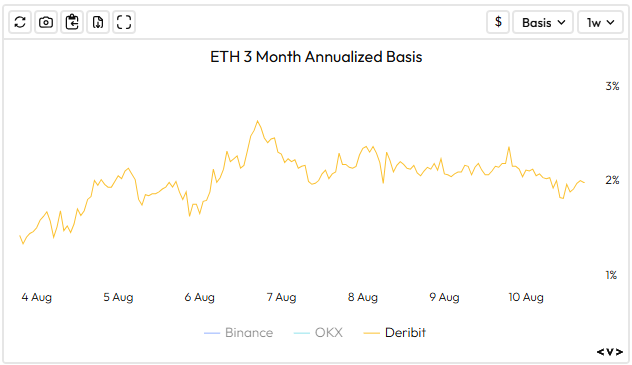Image resolution: width=632 pixels, height=365 pixels.
Task: Open the Basis metric dropdown
Action: [x=543, y=22]
